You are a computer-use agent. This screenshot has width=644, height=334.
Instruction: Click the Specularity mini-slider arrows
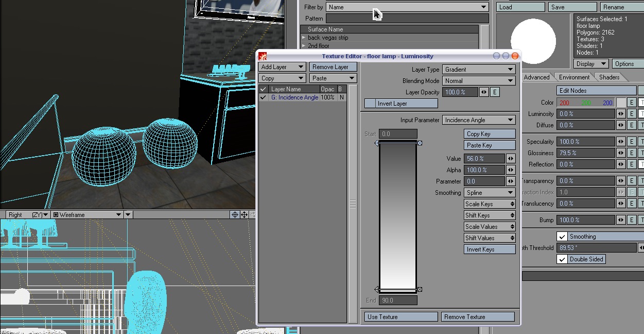click(x=621, y=142)
